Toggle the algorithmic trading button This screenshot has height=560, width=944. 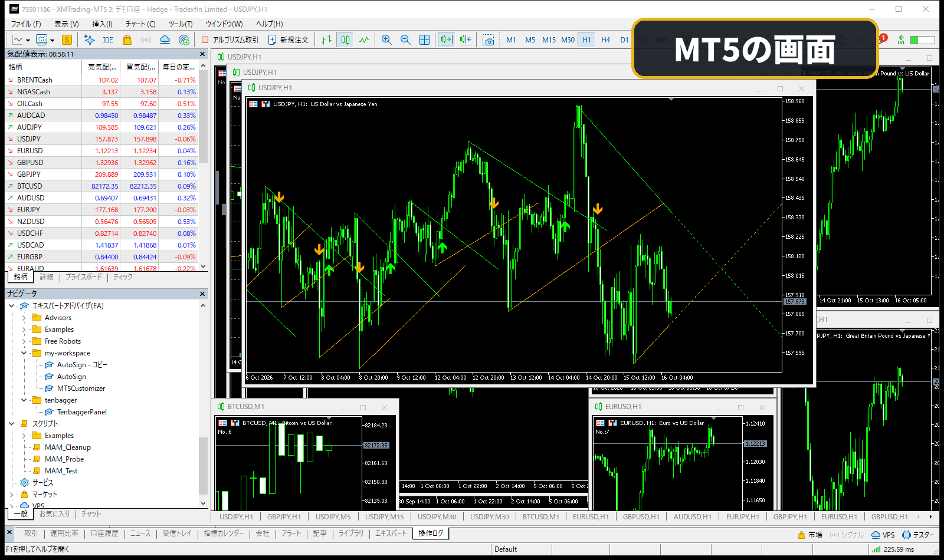coord(230,39)
